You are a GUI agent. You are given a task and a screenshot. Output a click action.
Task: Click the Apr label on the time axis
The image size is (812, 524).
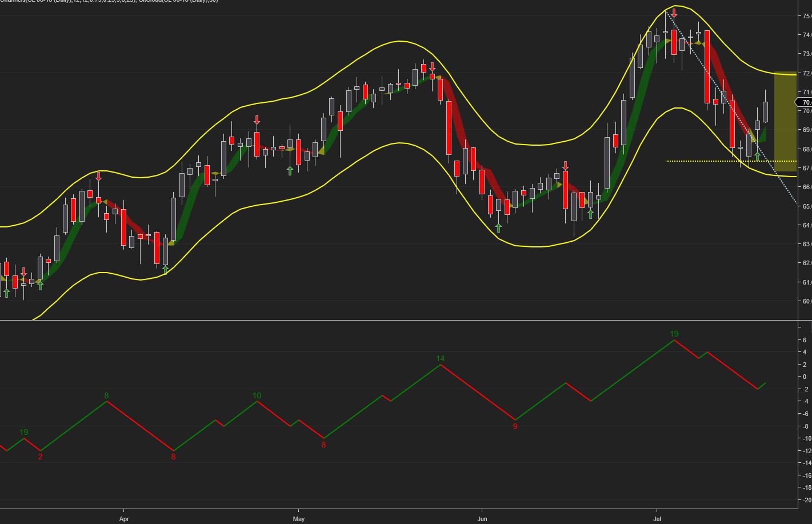click(124, 519)
